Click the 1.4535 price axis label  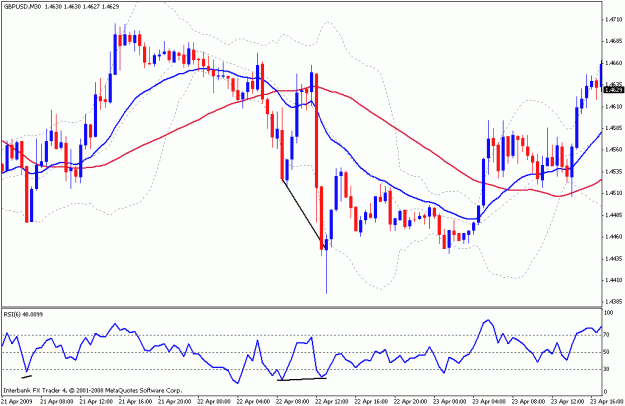614,172
